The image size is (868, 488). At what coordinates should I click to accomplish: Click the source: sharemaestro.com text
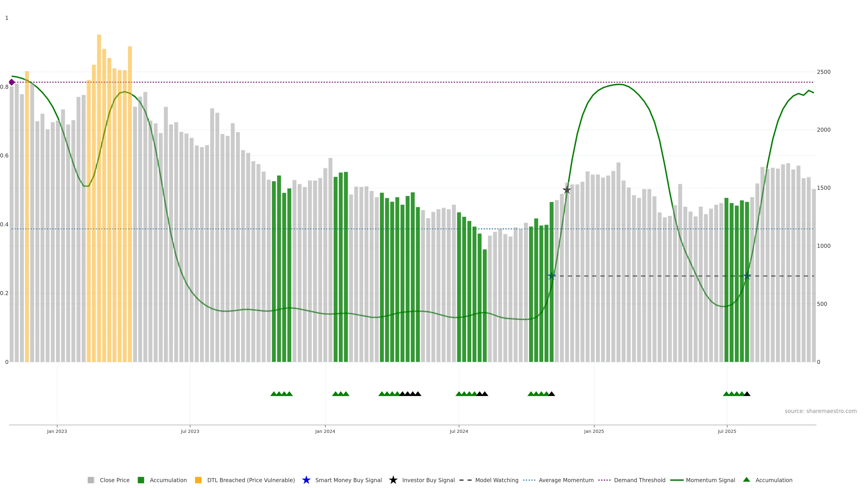821,411
